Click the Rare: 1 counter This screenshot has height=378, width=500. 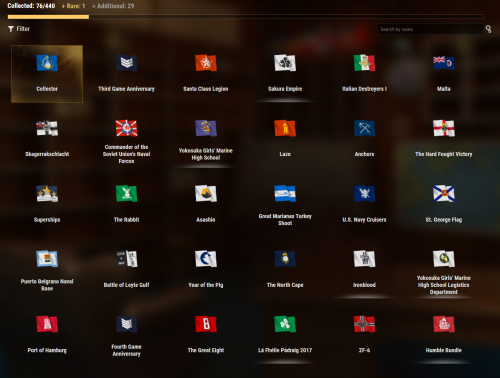[73, 6]
